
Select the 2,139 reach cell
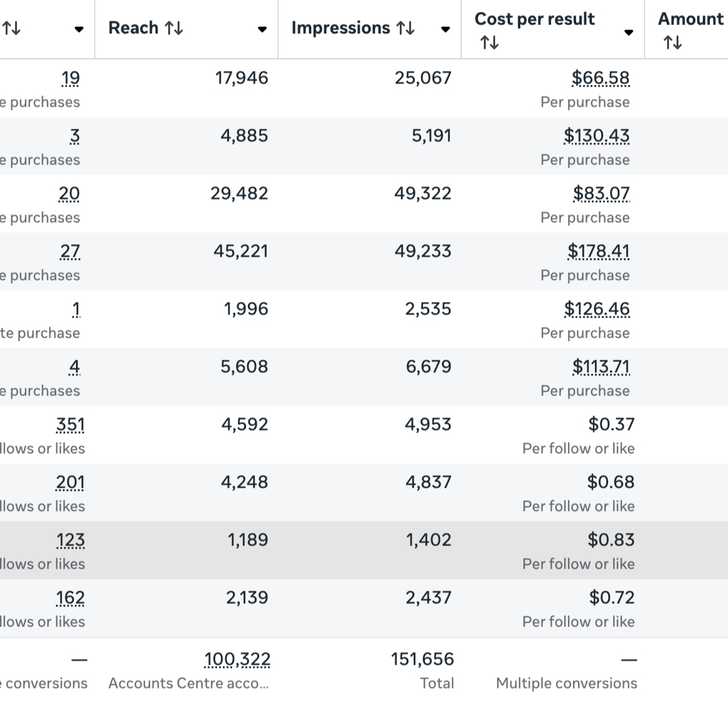[x=247, y=598]
